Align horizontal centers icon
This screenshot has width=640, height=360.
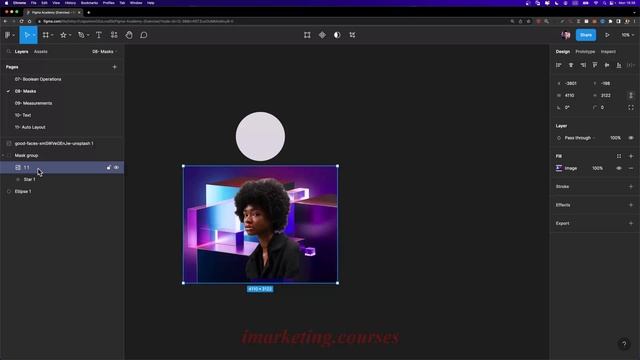(571, 65)
